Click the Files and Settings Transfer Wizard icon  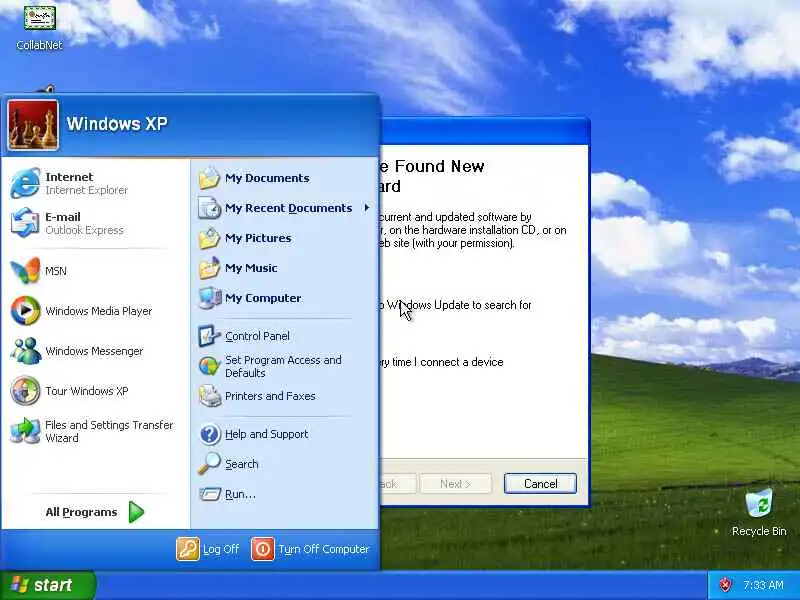[x=25, y=431]
